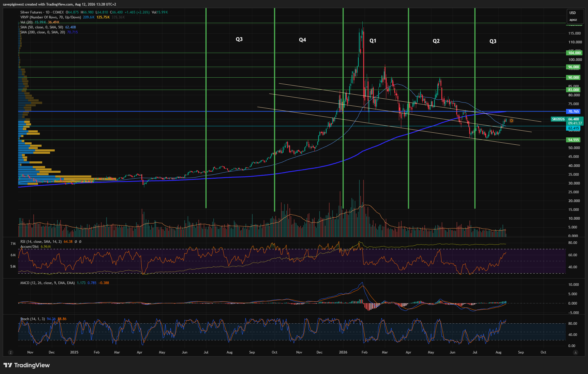The width and height of the screenshot is (588, 374).
Task: Click the 2026 marker on time axis
Action: click(x=343, y=352)
